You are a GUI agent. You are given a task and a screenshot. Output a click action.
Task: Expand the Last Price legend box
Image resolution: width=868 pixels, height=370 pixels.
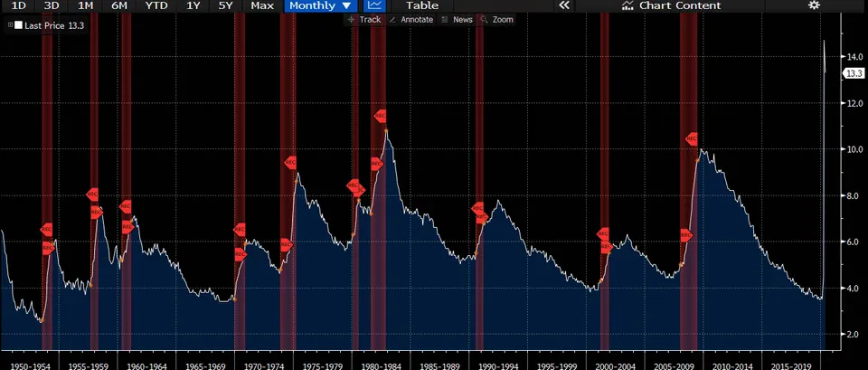tap(11, 25)
